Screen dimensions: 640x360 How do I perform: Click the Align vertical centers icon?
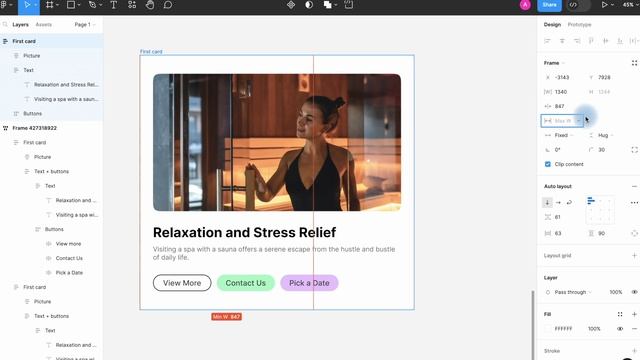coord(606,41)
